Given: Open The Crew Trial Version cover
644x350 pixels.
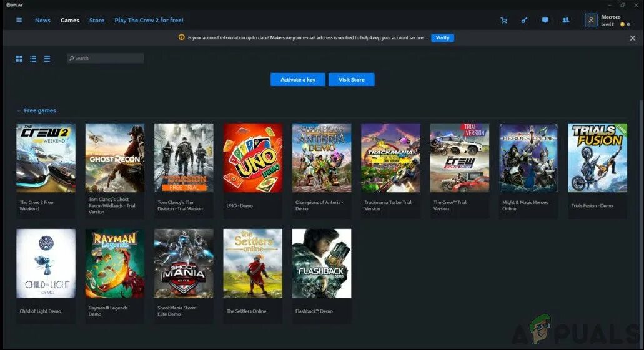Looking at the screenshot, I should coord(460,158).
